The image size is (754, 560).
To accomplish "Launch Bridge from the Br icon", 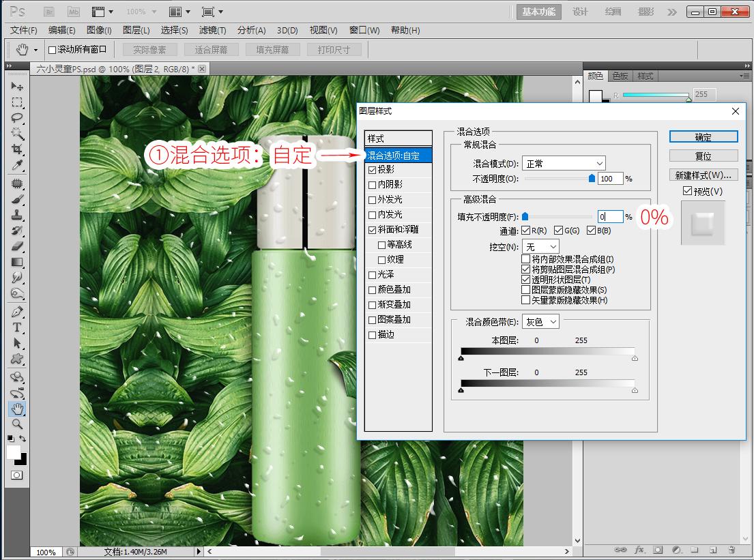I will pos(50,12).
